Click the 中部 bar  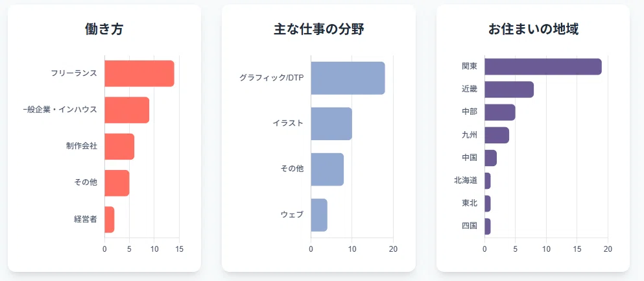(500, 112)
